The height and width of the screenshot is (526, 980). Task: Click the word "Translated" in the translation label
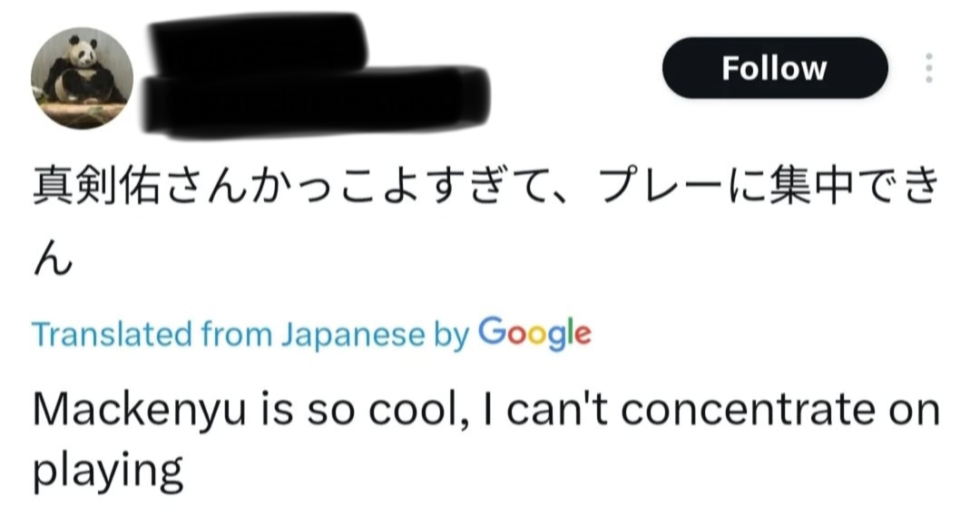pos(110,335)
